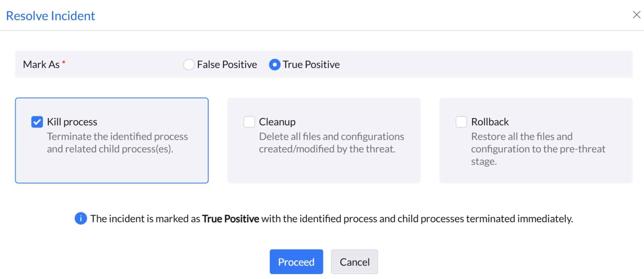The height and width of the screenshot is (279, 644).
Task: Click the 'Rollback' option label
Action: pos(490,122)
